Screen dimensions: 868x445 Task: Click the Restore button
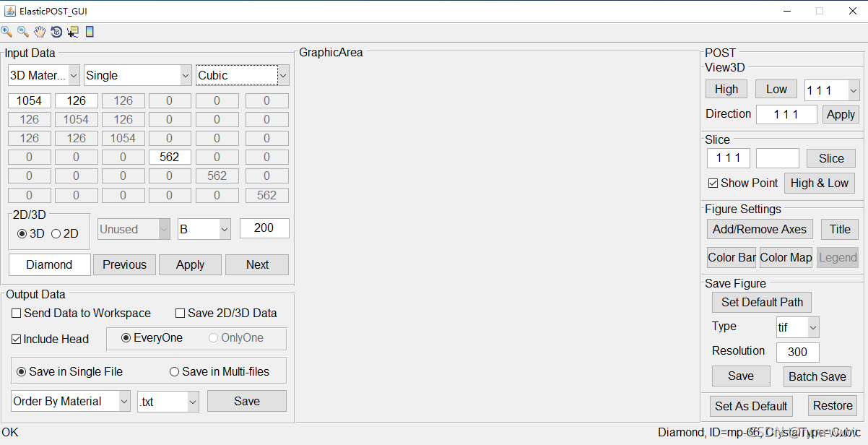[x=833, y=406]
